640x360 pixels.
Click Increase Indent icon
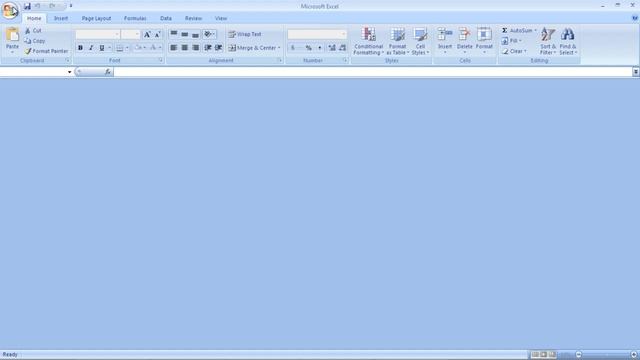tap(218, 48)
